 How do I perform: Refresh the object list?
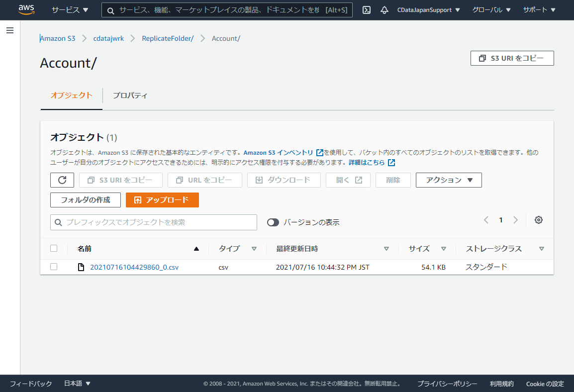pyautogui.click(x=62, y=180)
